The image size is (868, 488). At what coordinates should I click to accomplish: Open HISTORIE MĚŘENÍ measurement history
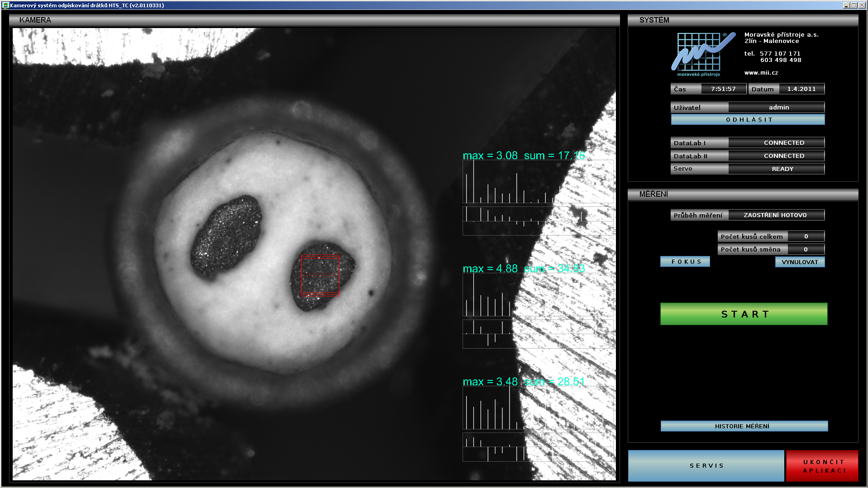744,426
